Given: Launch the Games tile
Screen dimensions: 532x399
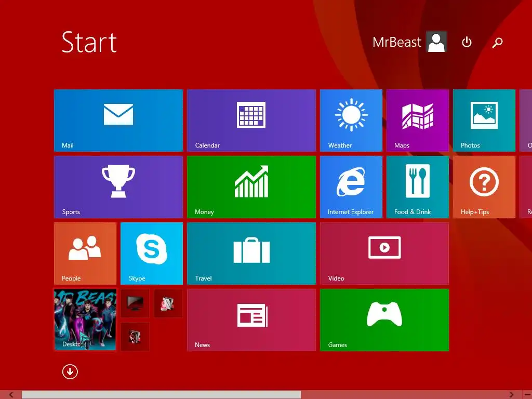Looking at the screenshot, I should 384,320.
